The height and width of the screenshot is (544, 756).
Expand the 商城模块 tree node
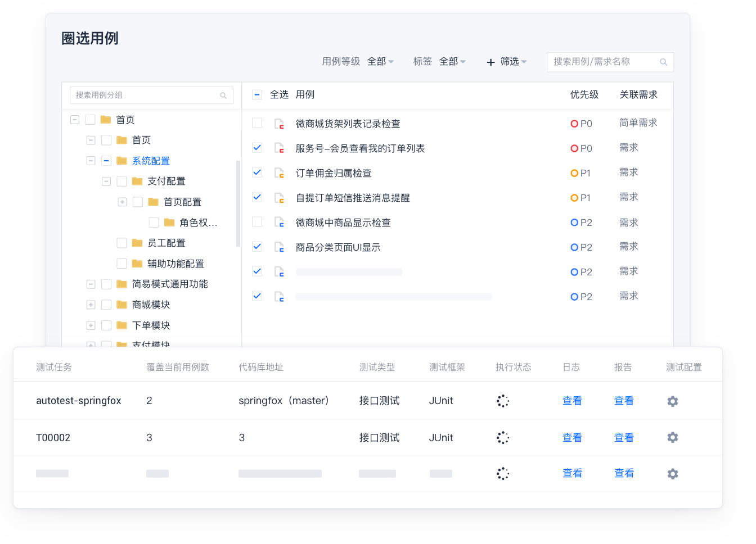point(91,305)
